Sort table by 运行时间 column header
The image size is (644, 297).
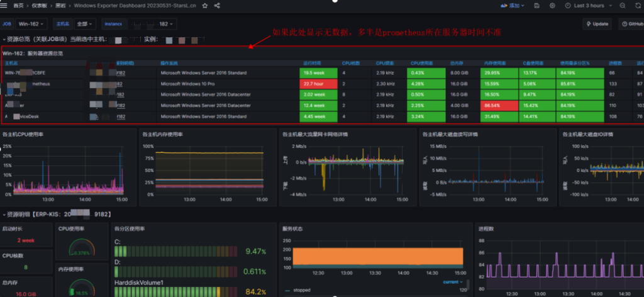(x=313, y=63)
